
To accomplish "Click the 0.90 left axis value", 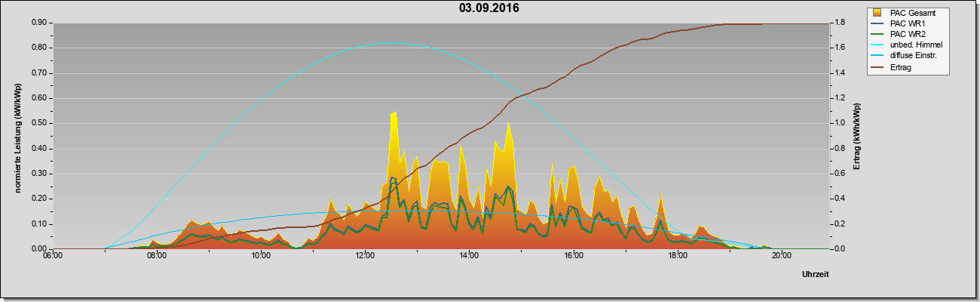I will [40, 23].
